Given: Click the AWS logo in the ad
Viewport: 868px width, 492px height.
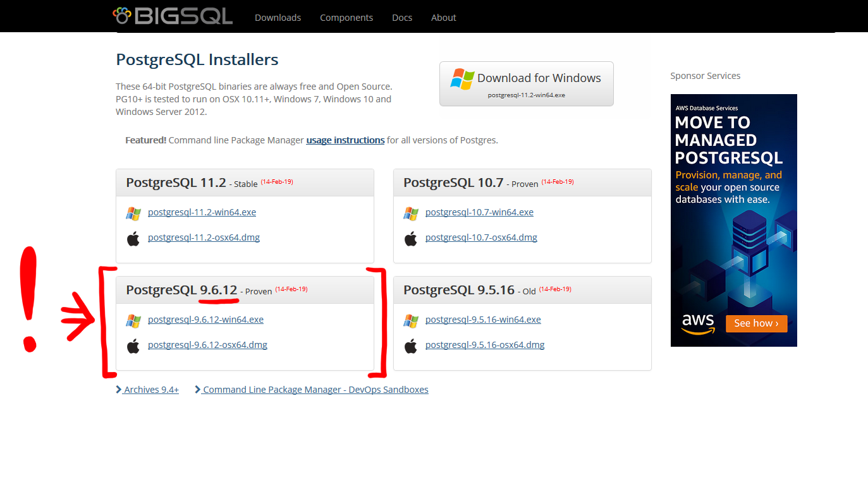Looking at the screenshot, I should 698,323.
